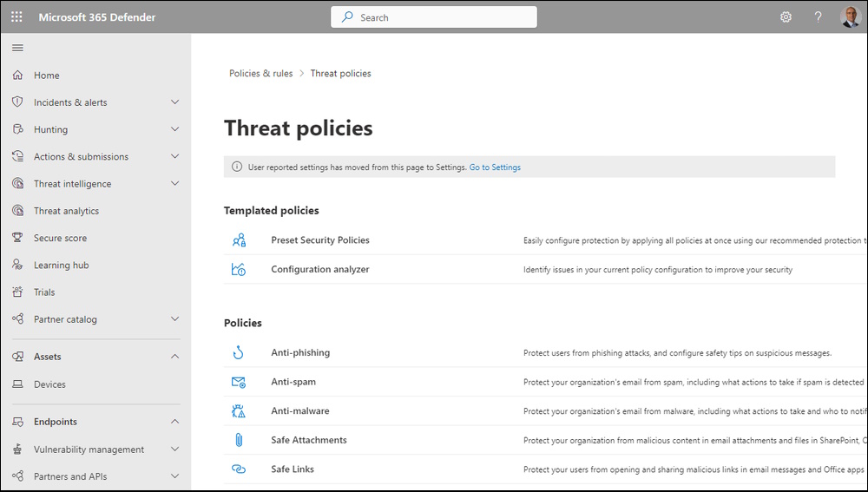Collapse the Endpoints section chevron
The image size is (868, 492).
pyautogui.click(x=175, y=421)
